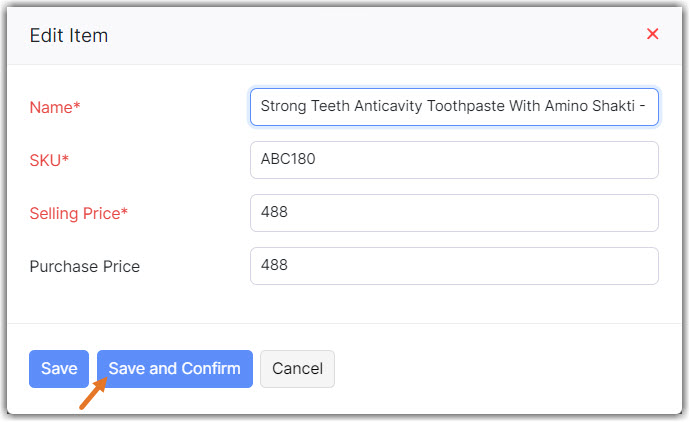Viewport: 690px width, 422px height.
Task: Click empty header area of Edit Item dialog
Action: pyautogui.click(x=380, y=36)
